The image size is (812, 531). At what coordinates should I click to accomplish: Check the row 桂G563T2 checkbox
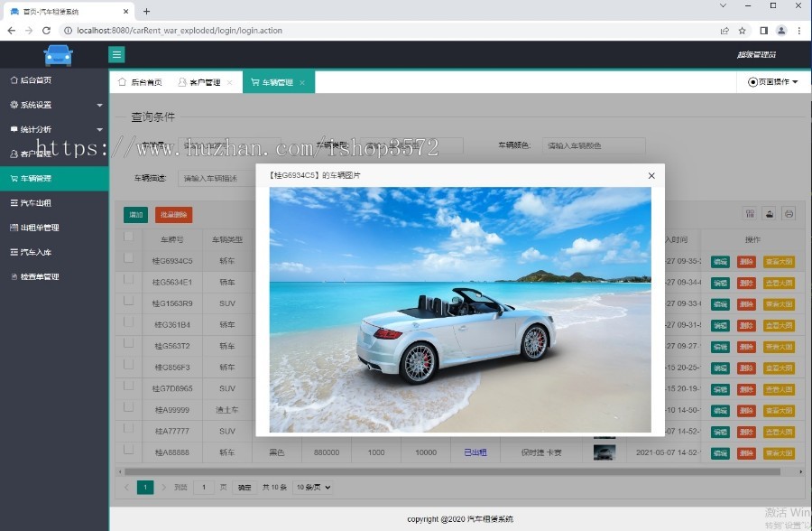[128, 343]
